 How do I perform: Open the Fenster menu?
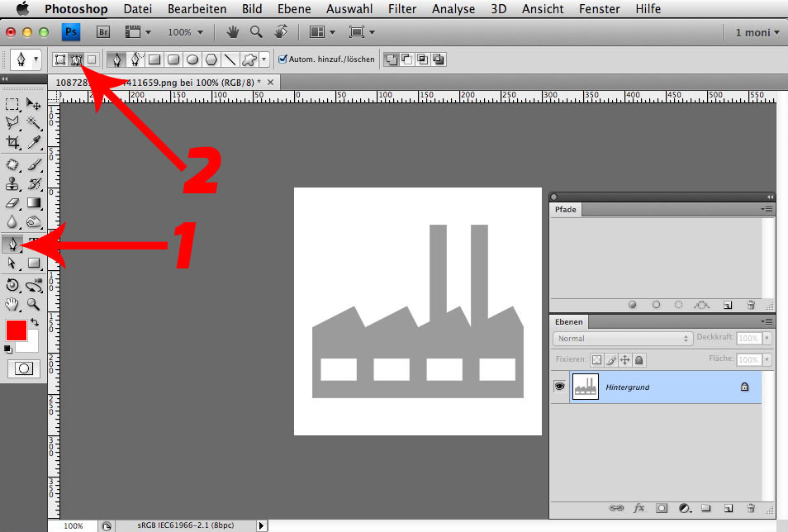point(600,8)
